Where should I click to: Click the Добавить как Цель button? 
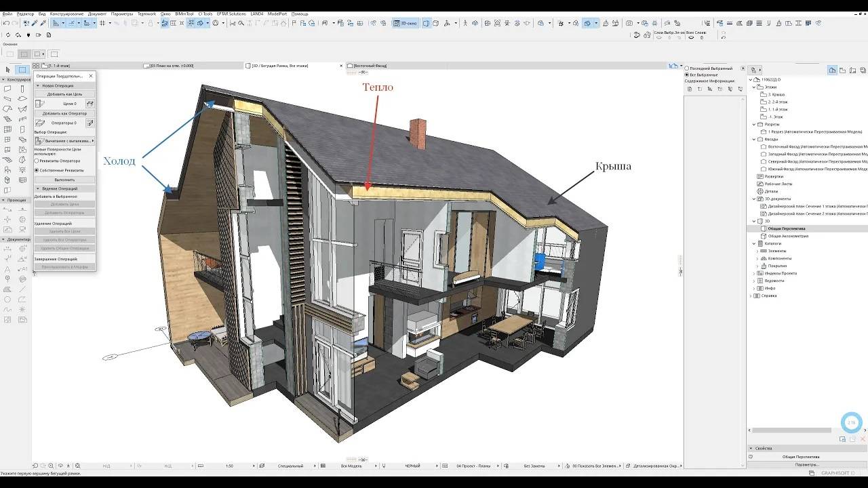pos(64,94)
